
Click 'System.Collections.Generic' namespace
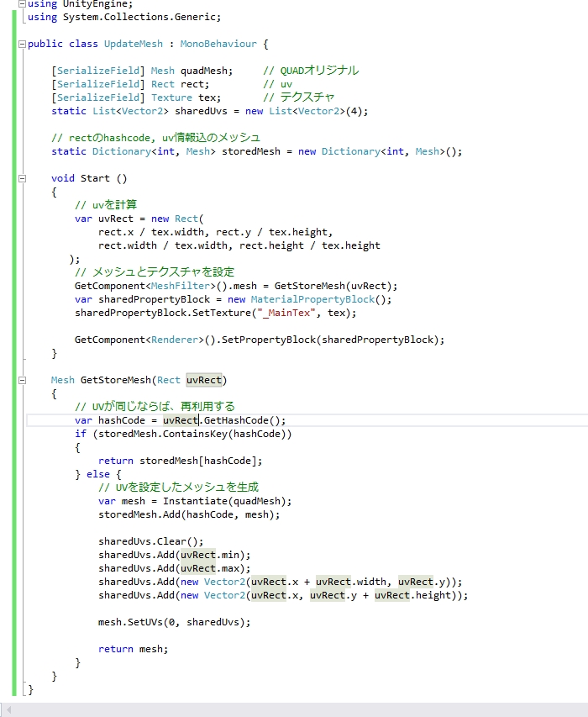pyautogui.click(x=139, y=17)
